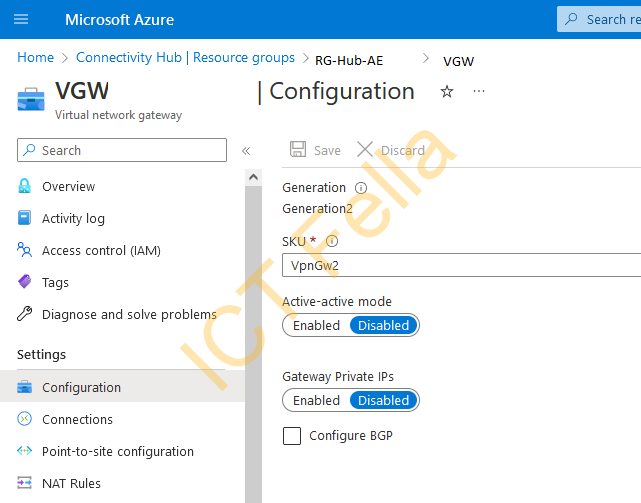Check the Configure BGP checkbox
The height and width of the screenshot is (503, 641).
coord(292,436)
